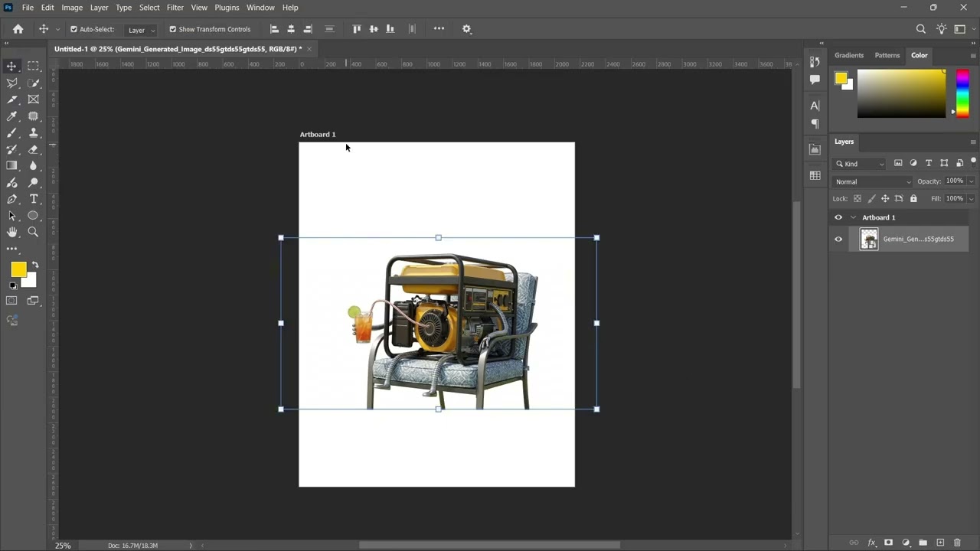Add a layer mask from Layers panel footer
Viewport: 980px width, 551px height.
click(x=888, y=543)
